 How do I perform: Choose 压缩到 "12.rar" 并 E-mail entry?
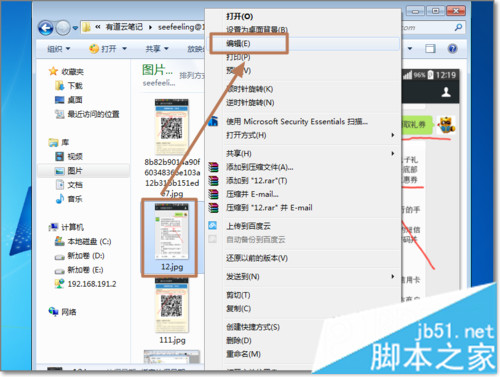tap(269, 208)
